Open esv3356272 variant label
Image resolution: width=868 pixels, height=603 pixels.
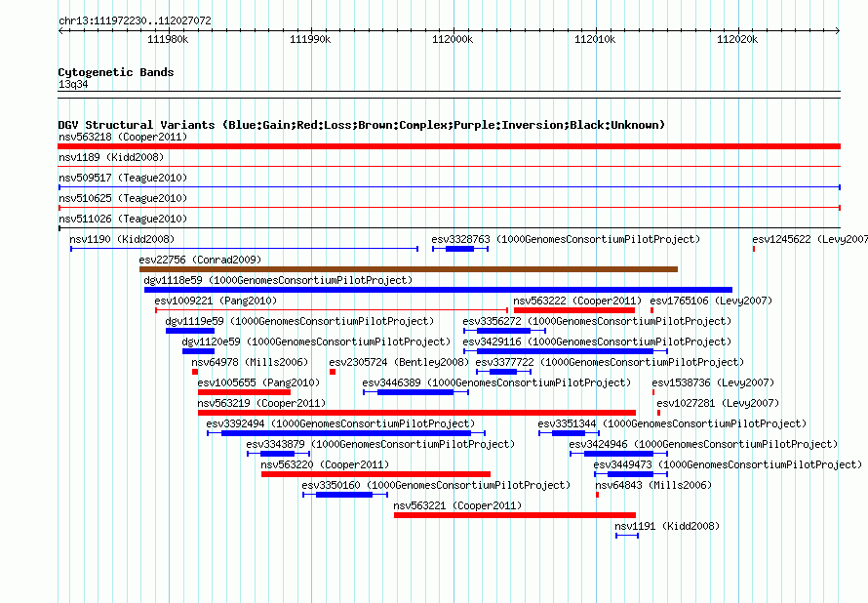coord(597,321)
